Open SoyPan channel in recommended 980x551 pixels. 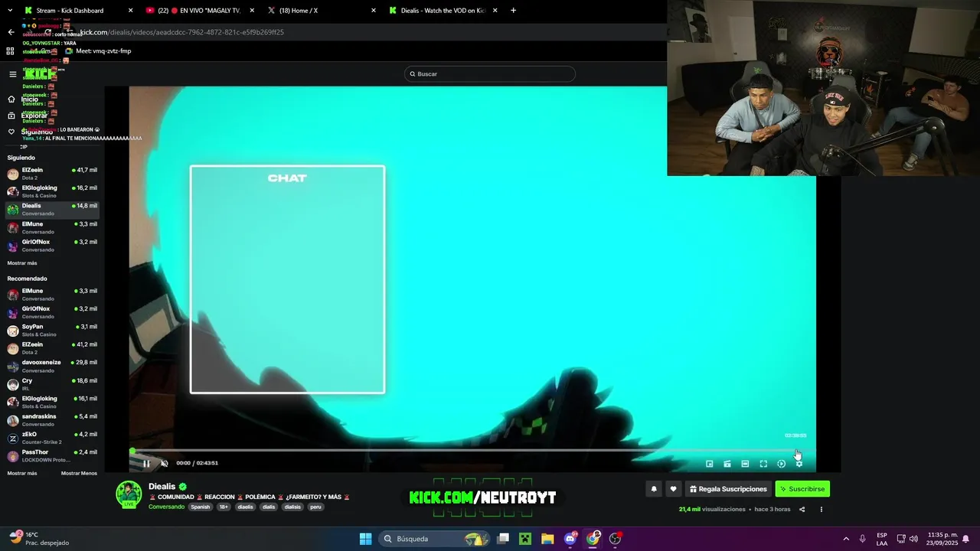point(52,330)
